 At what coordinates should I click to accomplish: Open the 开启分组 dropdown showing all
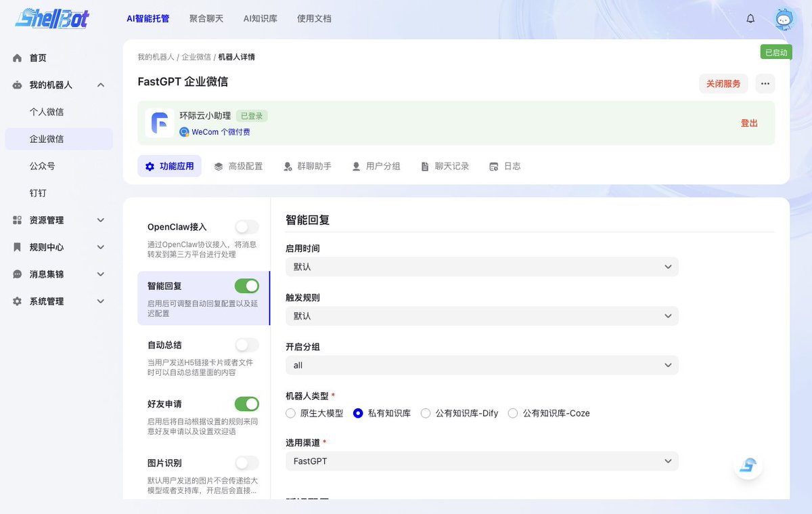point(482,366)
